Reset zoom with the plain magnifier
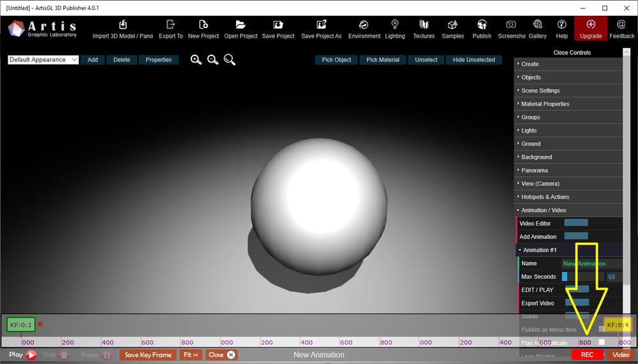The height and width of the screenshot is (364, 638). 230,60
